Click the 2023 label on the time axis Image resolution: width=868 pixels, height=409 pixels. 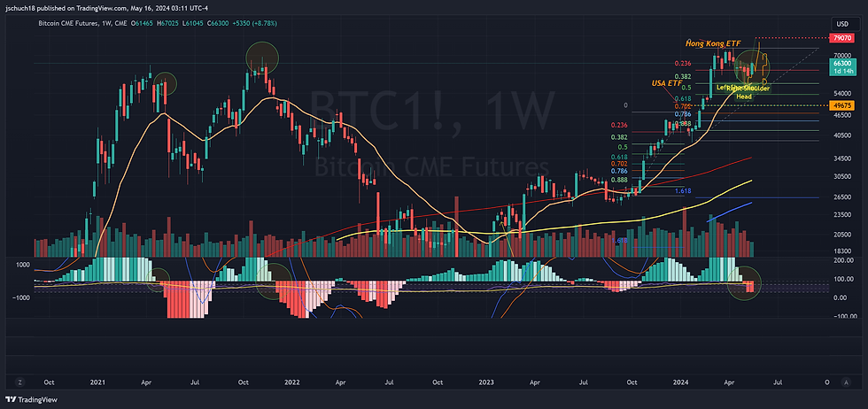click(x=486, y=382)
